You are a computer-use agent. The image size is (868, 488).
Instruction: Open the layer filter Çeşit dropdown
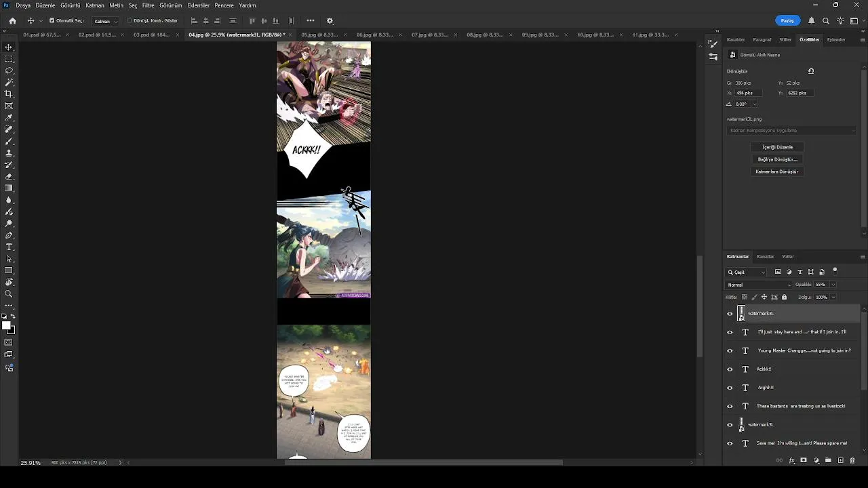point(746,272)
